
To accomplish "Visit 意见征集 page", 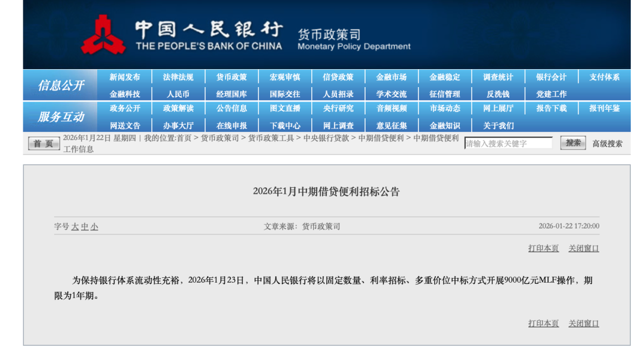I will pyautogui.click(x=391, y=126).
